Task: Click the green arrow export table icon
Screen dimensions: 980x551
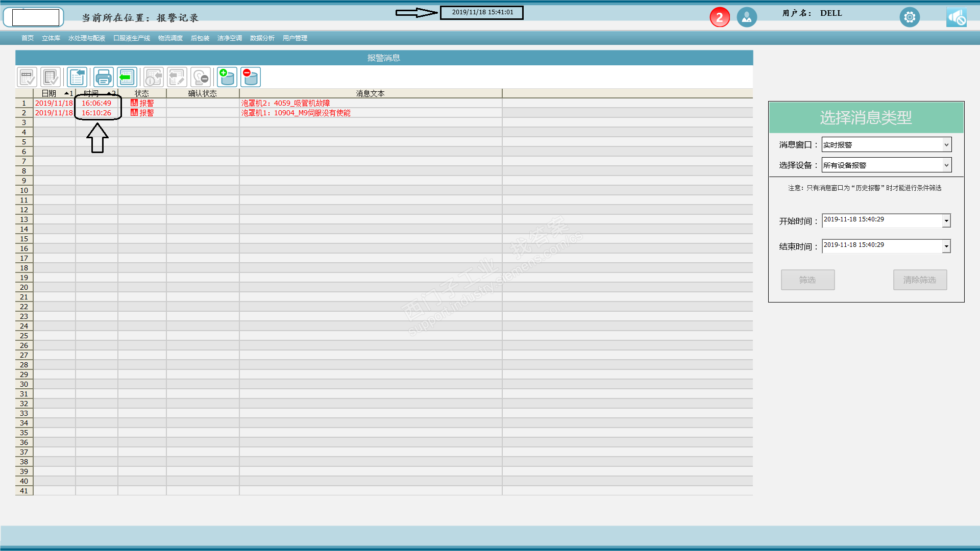Action: click(127, 78)
